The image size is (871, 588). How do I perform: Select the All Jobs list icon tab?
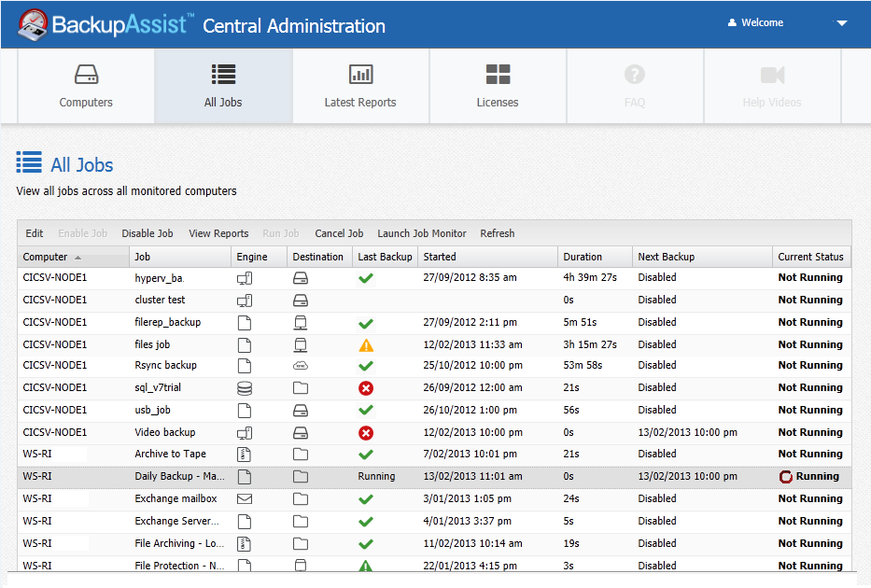point(223,75)
